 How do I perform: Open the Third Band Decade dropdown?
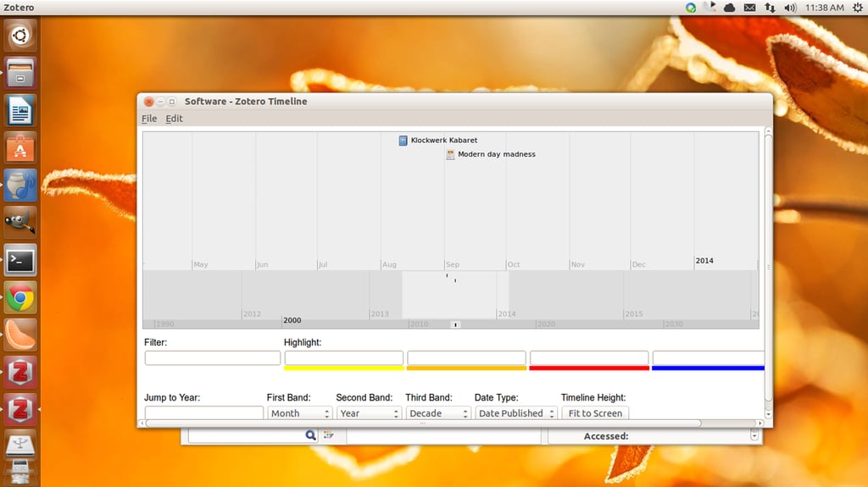coord(438,413)
